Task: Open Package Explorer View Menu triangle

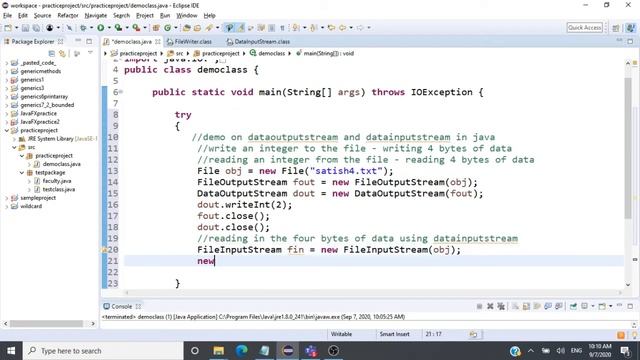Action: 90,53
